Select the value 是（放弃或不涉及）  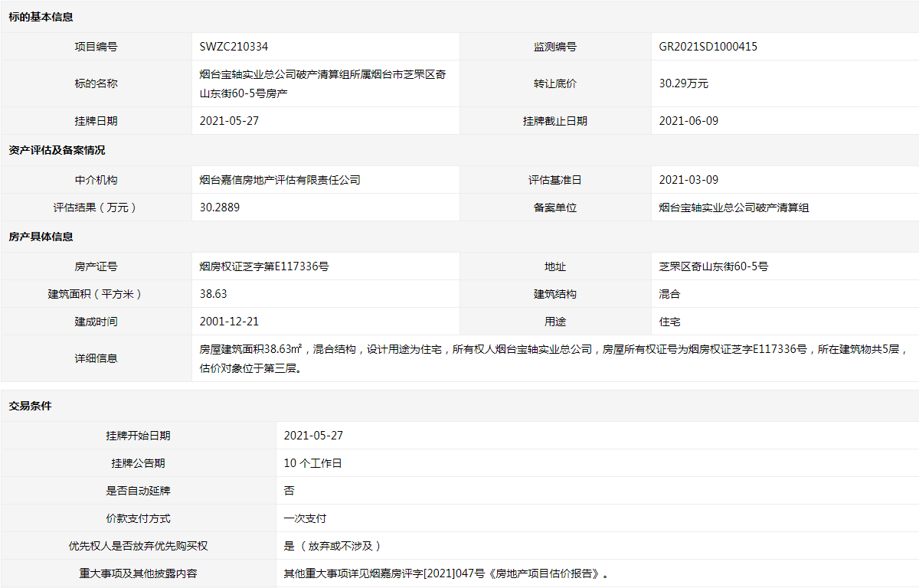(x=332, y=546)
